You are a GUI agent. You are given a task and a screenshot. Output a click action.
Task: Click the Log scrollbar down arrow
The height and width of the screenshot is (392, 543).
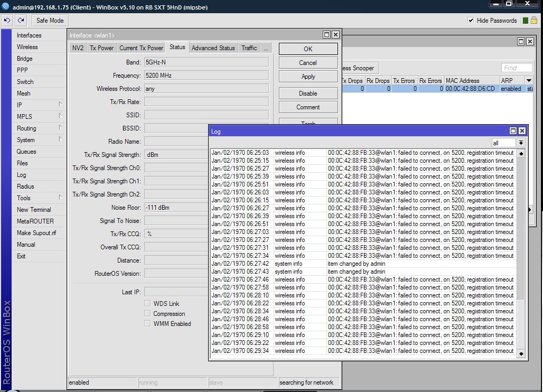click(521, 353)
